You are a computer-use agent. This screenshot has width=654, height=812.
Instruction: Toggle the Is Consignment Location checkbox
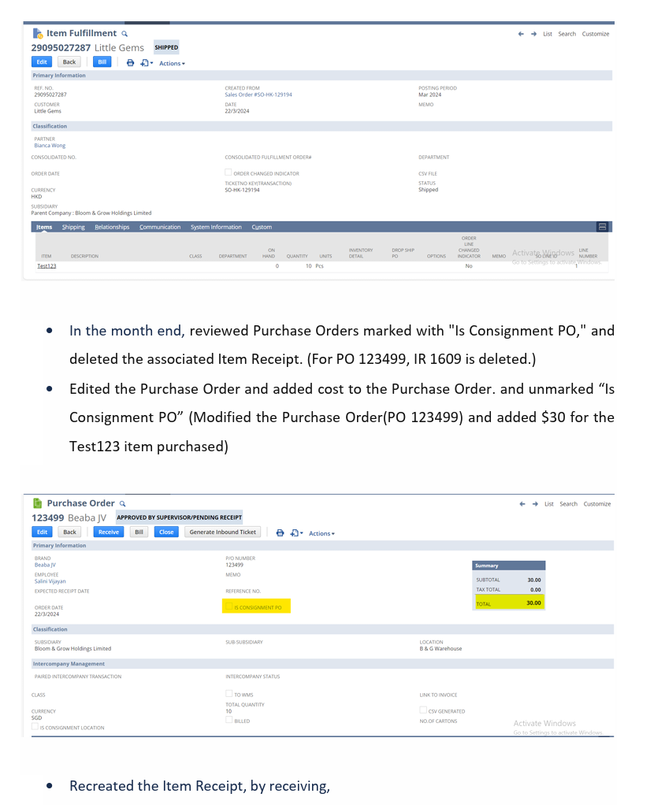point(35,727)
